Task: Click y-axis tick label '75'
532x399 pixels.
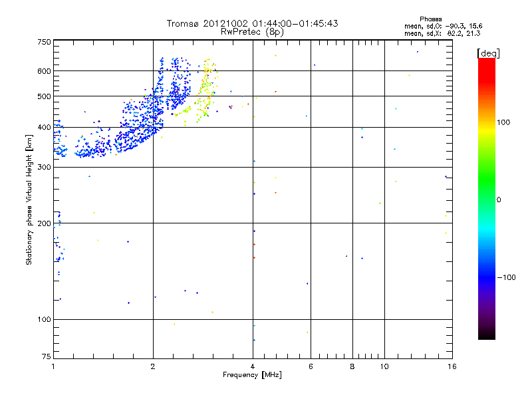Action: point(47,356)
